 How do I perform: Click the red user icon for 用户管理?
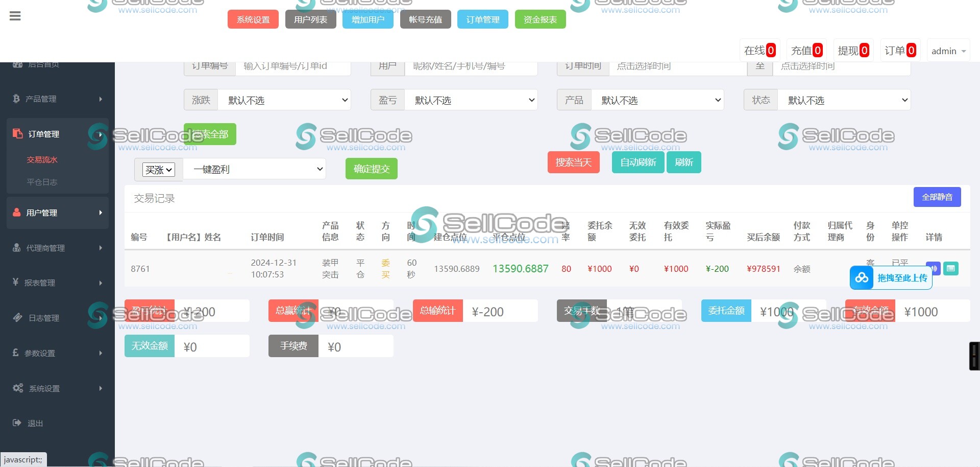pos(17,212)
